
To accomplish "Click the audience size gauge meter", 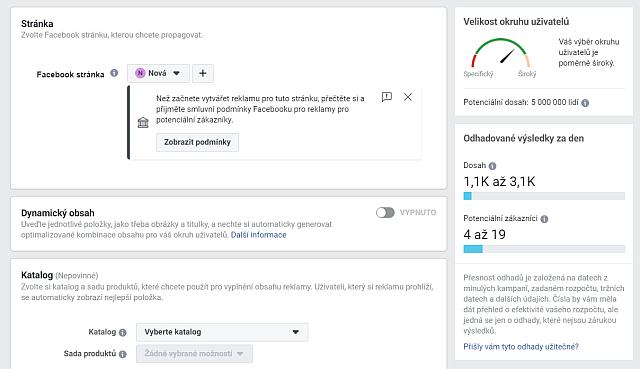I will tap(500, 53).
